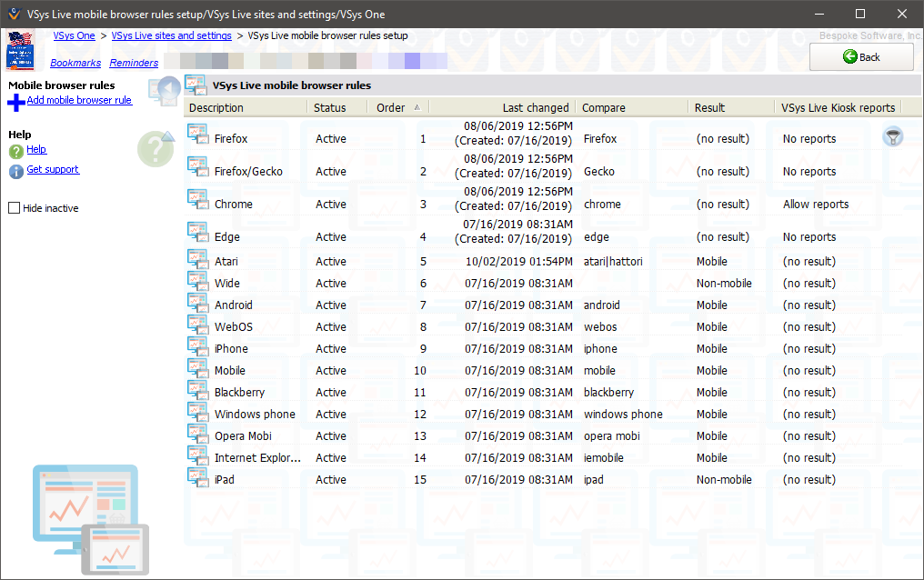Click the Get support info icon
Screen dimensions: 924x580
point(16,171)
